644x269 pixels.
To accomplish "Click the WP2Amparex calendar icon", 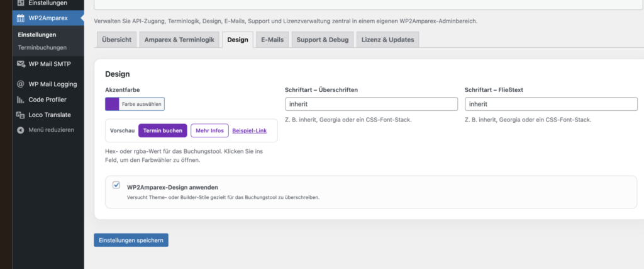I will pyautogui.click(x=21, y=18).
